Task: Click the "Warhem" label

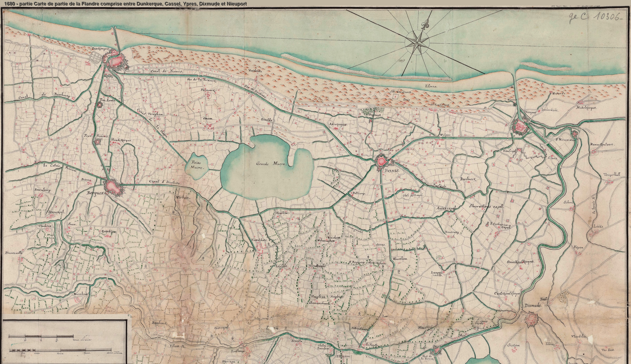Action: [x=183, y=197]
